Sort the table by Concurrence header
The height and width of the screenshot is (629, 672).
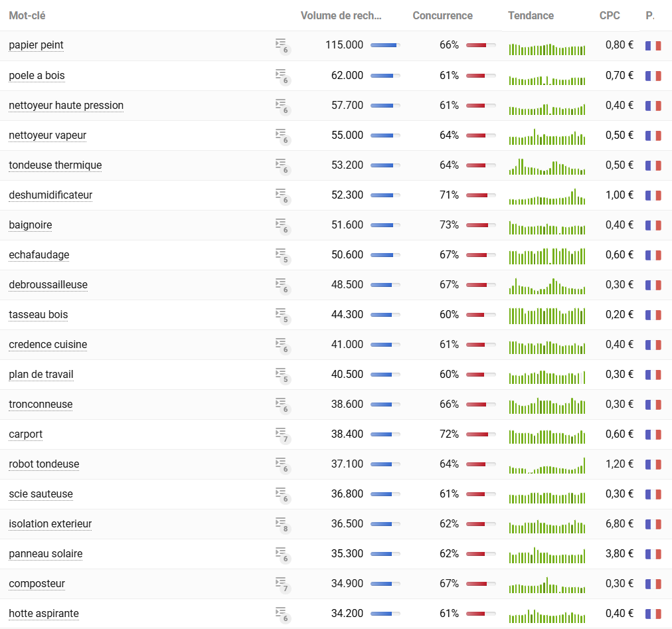442,16
